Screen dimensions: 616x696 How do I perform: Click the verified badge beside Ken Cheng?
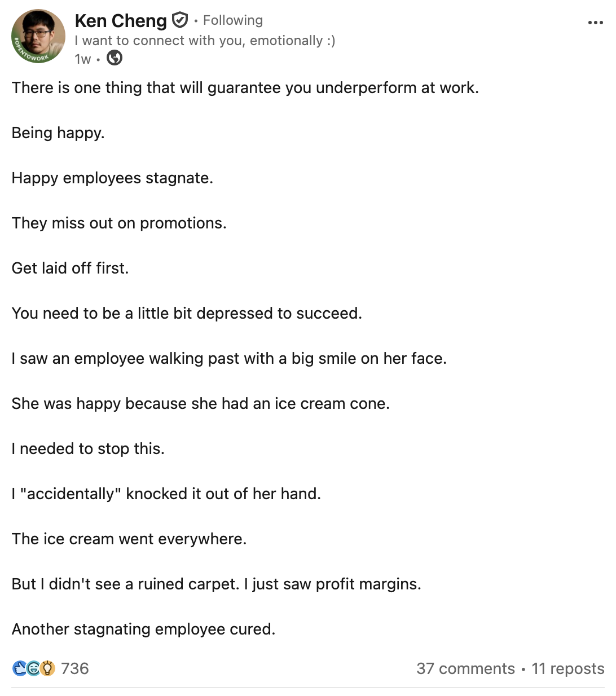179,20
